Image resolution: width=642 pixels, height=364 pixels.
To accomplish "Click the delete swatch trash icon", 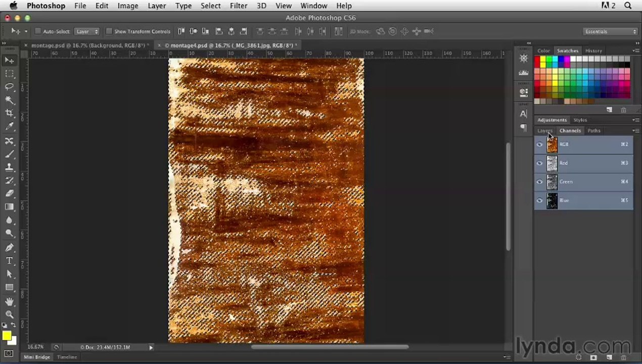I will coord(623,110).
